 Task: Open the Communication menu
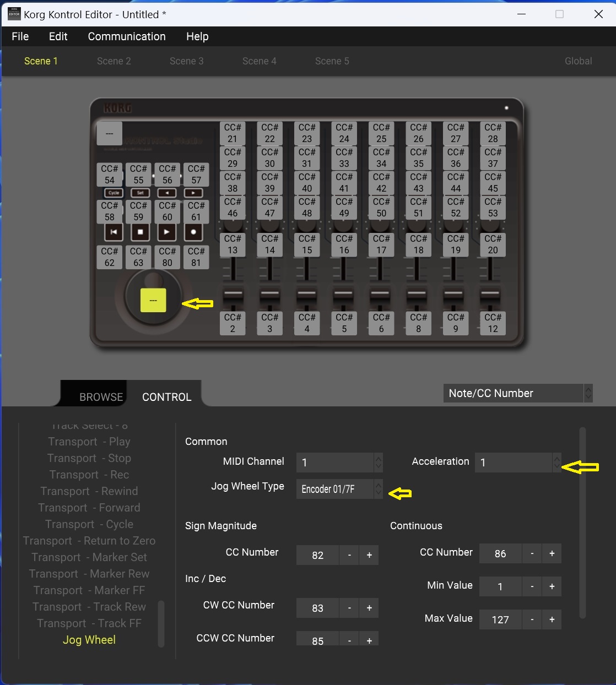(127, 36)
